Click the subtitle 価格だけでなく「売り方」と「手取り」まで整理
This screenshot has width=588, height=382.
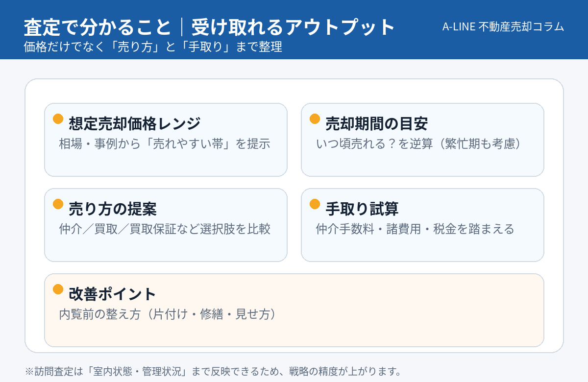[153, 48]
